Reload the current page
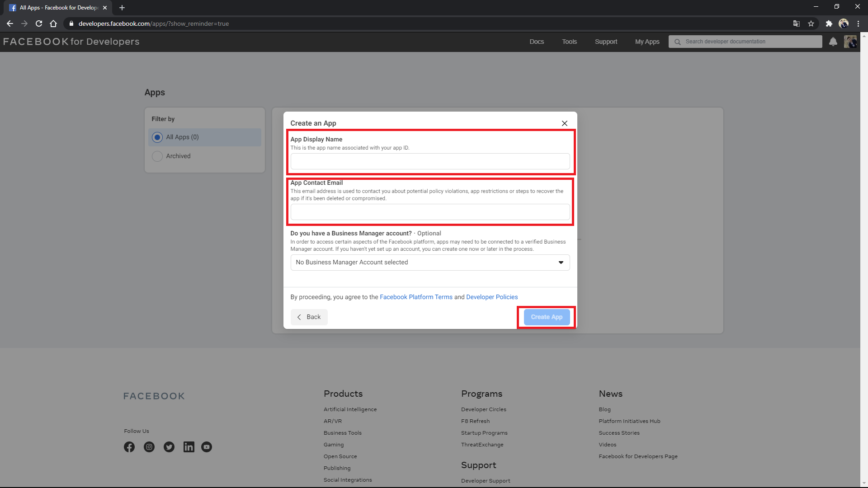Viewport: 868px width, 488px height. click(39, 23)
